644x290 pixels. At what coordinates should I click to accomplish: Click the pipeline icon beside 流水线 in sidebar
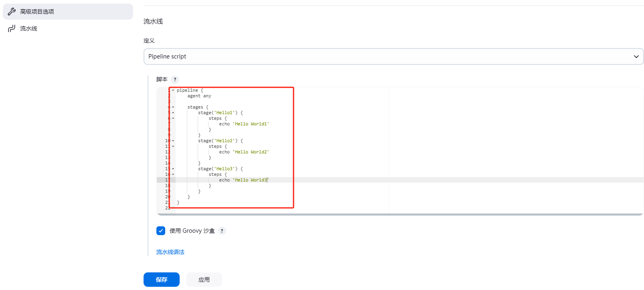(12, 28)
